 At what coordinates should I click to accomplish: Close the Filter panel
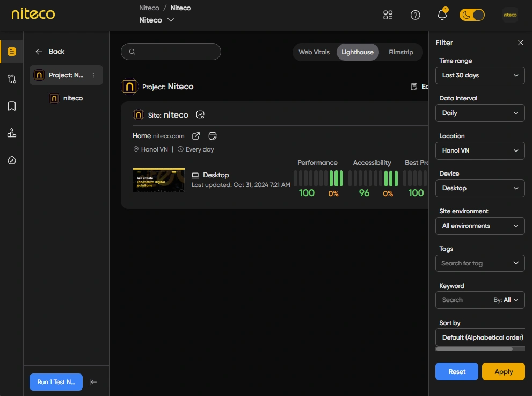click(521, 42)
